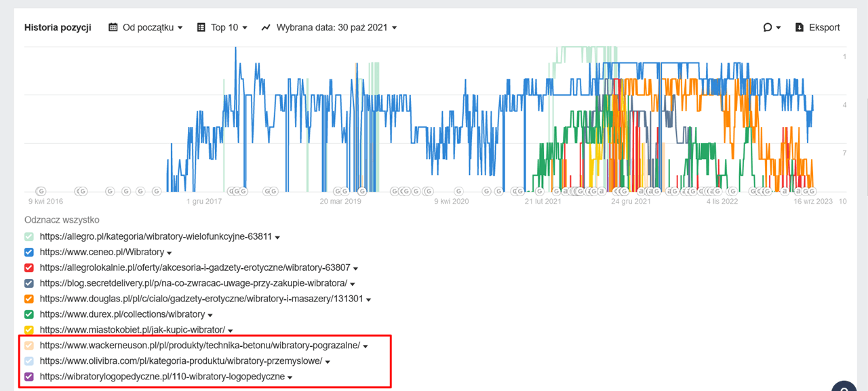Enable the wackerneuson.pl URL checkbox
Viewport: 868px width, 391px height.
pos(29,346)
